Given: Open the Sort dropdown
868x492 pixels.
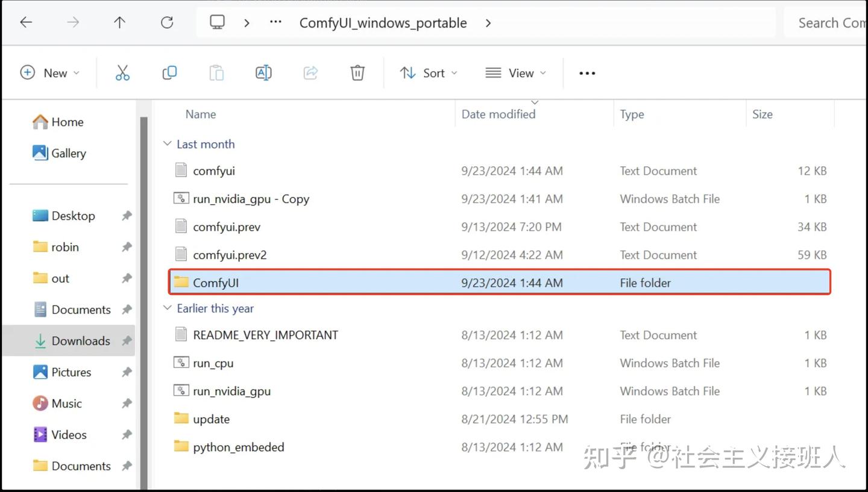Looking at the screenshot, I should coord(429,72).
